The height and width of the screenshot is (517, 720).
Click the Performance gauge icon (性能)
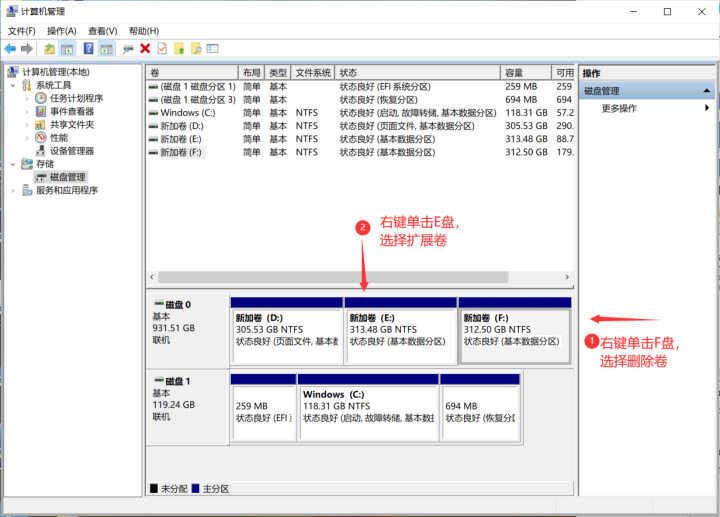[x=41, y=137]
